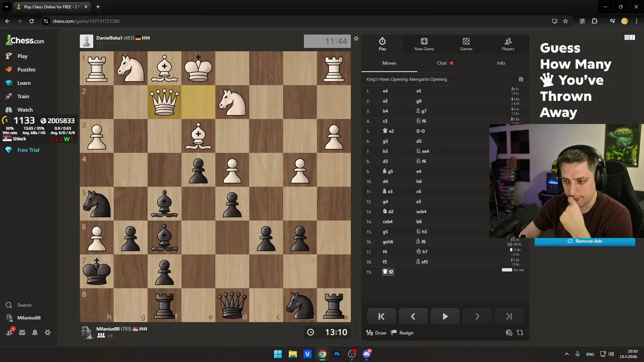644x362 pixels.
Task: Reload the page in Chrome
Action: pyautogui.click(x=31, y=21)
